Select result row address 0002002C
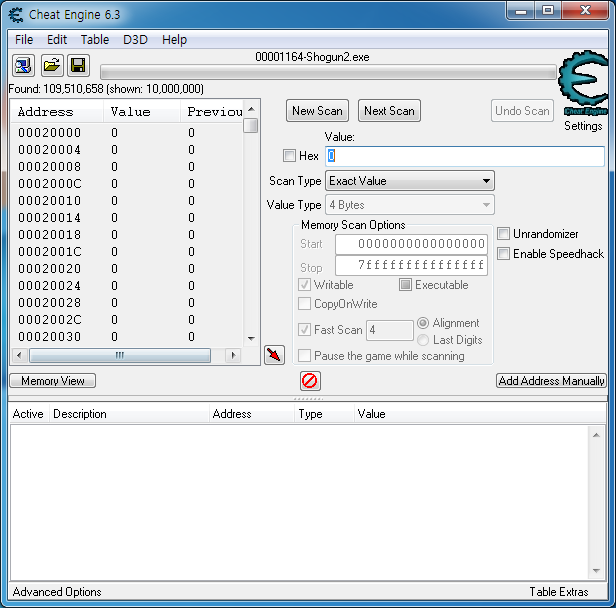The image size is (616, 608). click(127, 319)
